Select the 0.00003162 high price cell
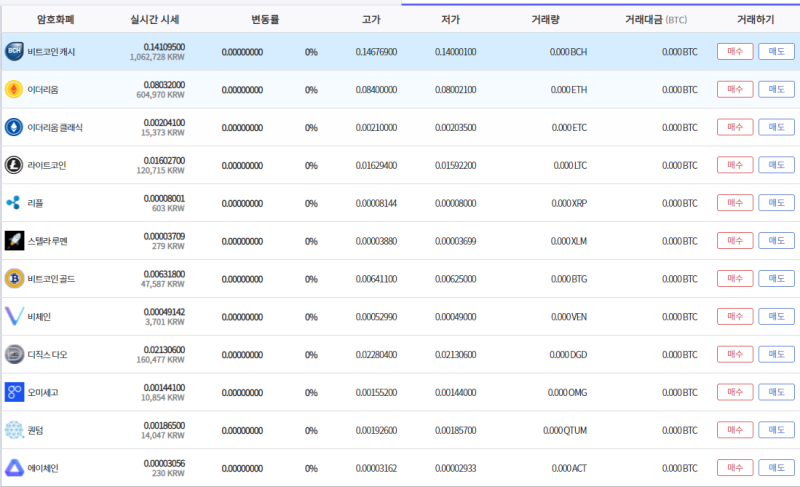The image size is (800, 487). coord(376,468)
